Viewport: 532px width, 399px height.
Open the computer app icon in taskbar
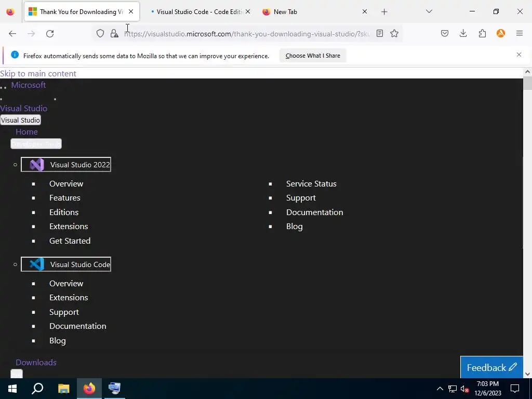coord(114,389)
